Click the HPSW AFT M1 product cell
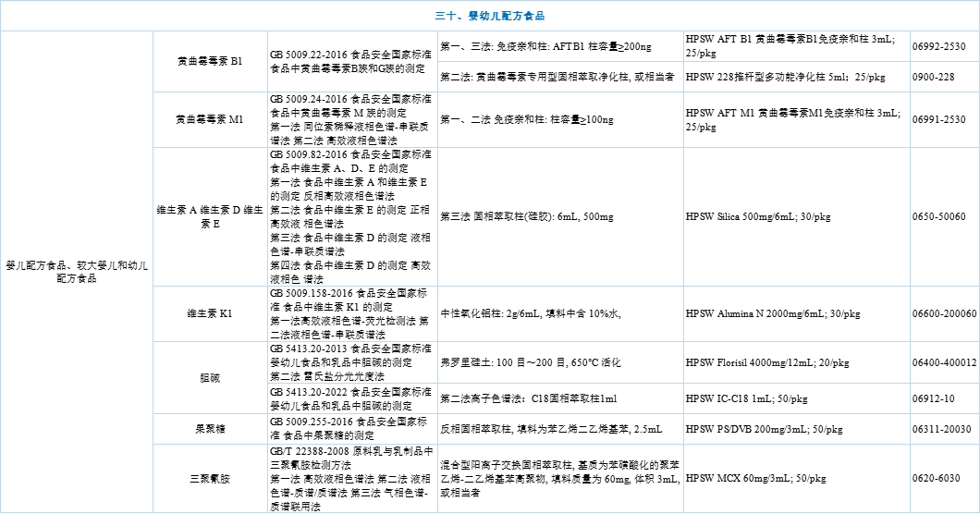This screenshot has width=980, height=514. [796, 119]
